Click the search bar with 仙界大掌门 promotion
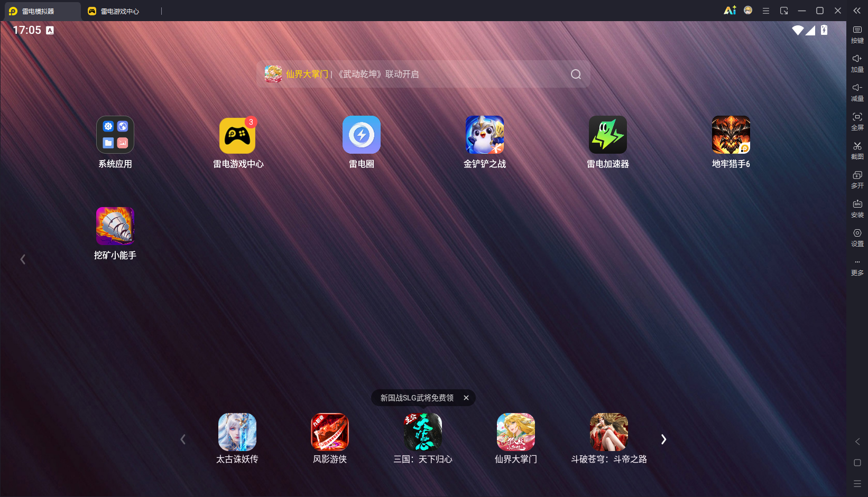Image resolution: width=868 pixels, height=497 pixels. [423, 74]
